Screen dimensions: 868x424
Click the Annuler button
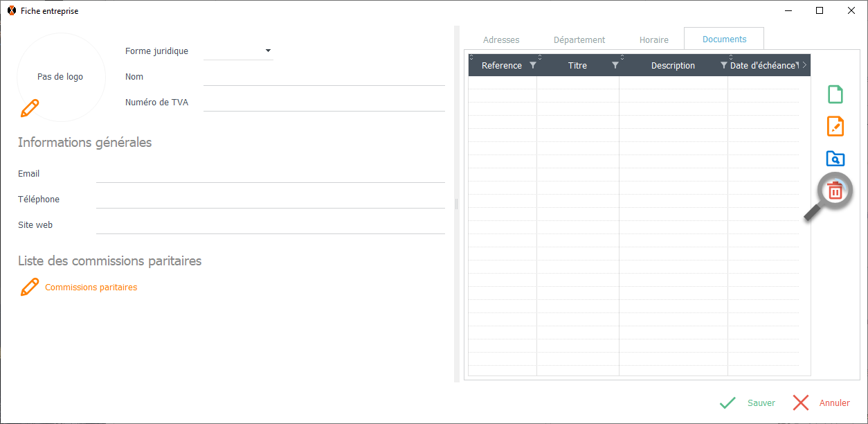pos(822,403)
